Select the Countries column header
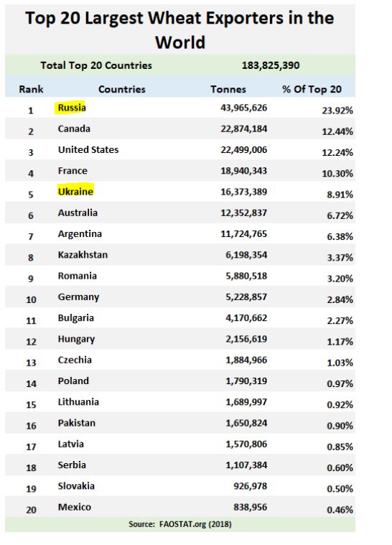This screenshot has width=392, height=545. tap(121, 89)
